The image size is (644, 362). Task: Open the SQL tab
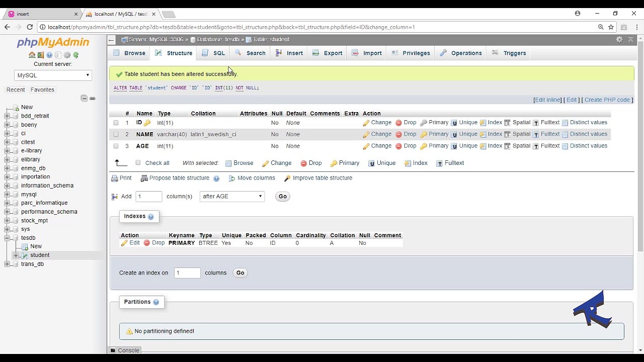tap(213, 53)
